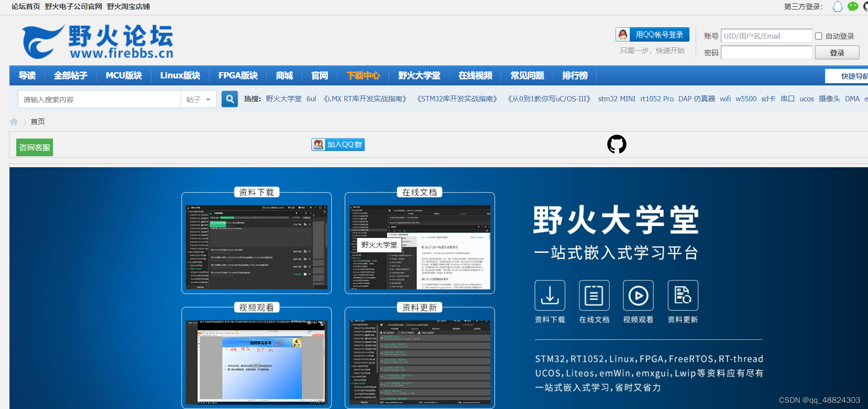Open the GitHub octocat icon link
Viewport: 868px width, 409px height.
pyautogui.click(x=616, y=144)
